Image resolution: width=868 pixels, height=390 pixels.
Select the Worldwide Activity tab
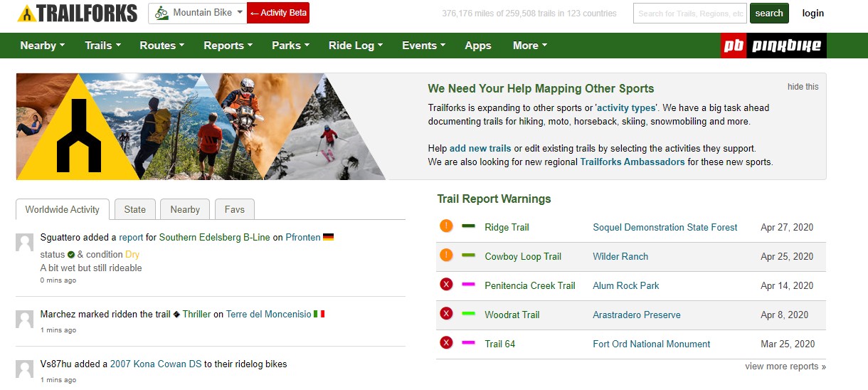coord(62,209)
